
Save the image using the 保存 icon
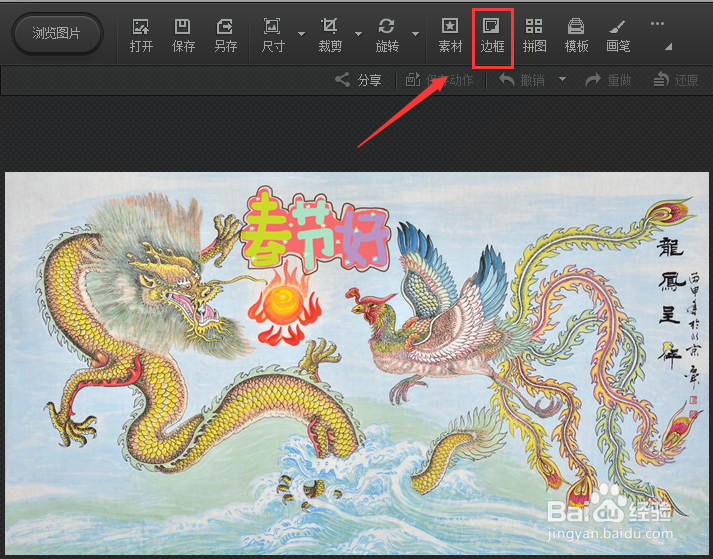(x=183, y=35)
